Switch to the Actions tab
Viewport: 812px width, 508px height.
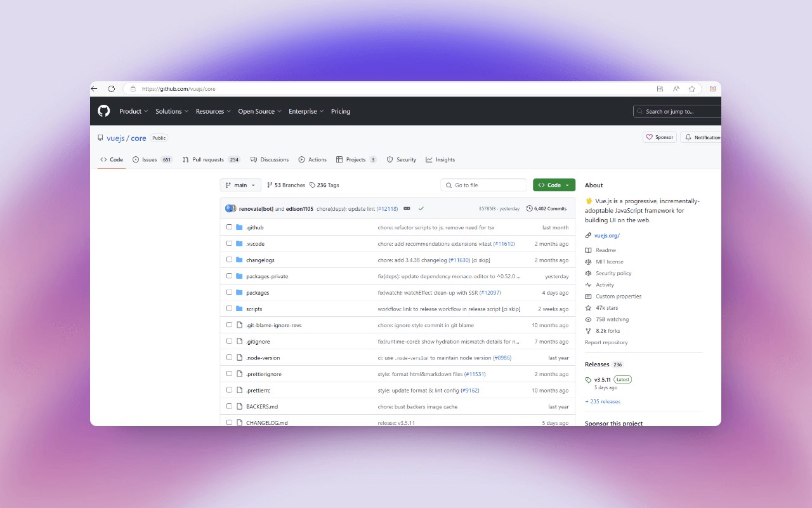[x=313, y=159]
